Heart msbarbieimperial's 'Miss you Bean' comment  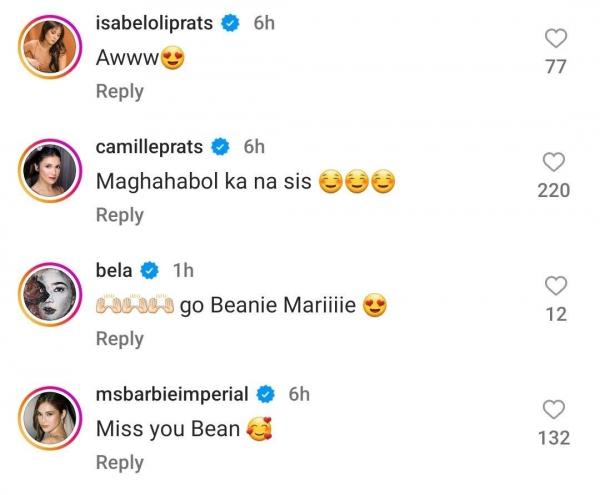point(553,410)
